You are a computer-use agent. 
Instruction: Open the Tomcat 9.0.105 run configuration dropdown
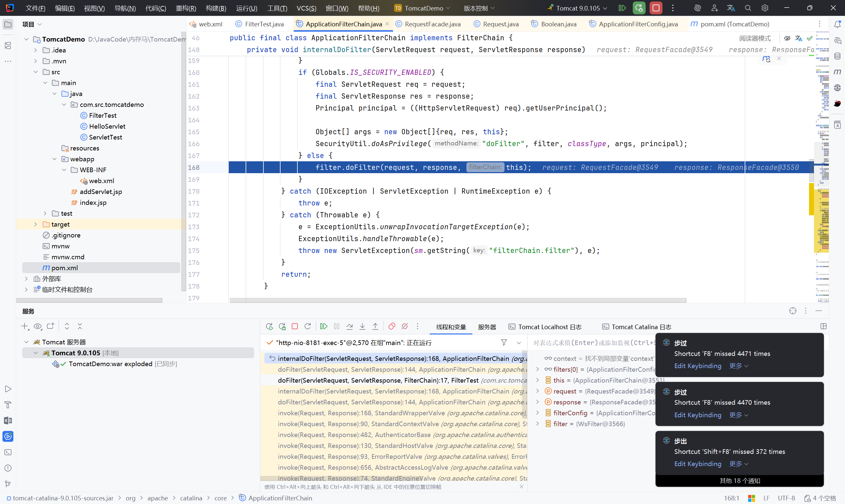[578, 8]
